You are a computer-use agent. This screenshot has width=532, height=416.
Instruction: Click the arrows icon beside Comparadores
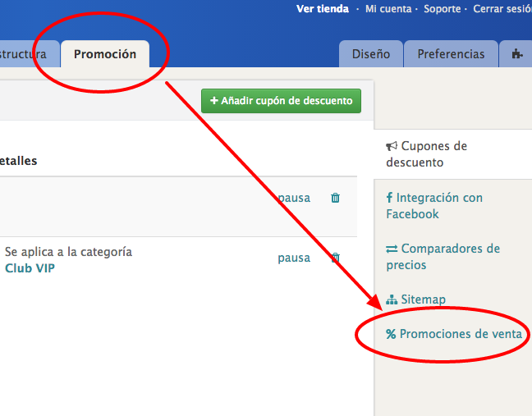[x=392, y=249]
